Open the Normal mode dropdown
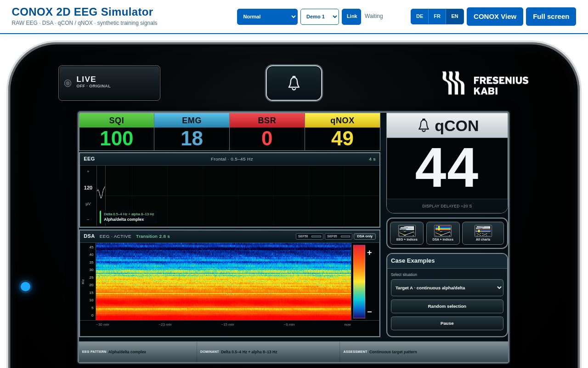Viewport: 588px width, 368px height. click(x=267, y=17)
